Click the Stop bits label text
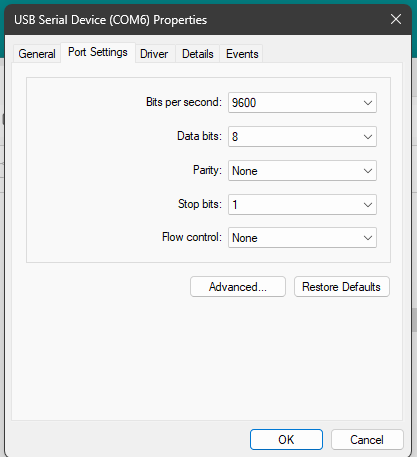The width and height of the screenshot is (417, 457). [x=200, y=204]
